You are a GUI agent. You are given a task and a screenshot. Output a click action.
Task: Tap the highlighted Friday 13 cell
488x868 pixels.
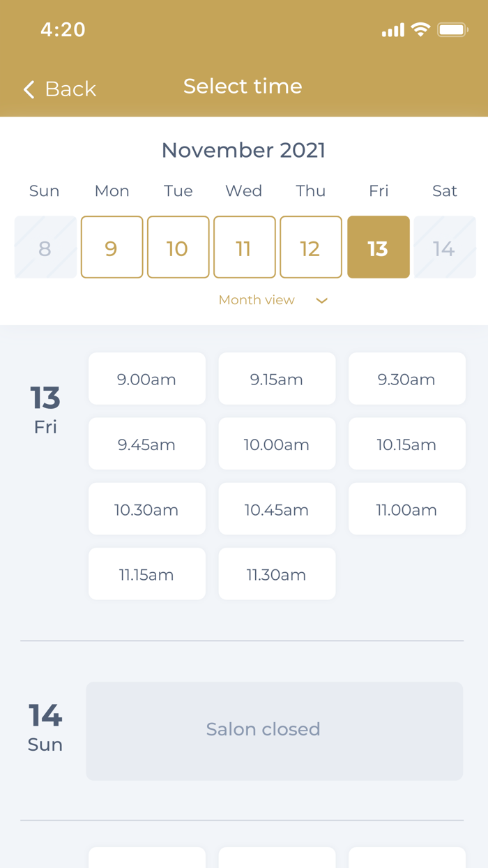point(379,247)
